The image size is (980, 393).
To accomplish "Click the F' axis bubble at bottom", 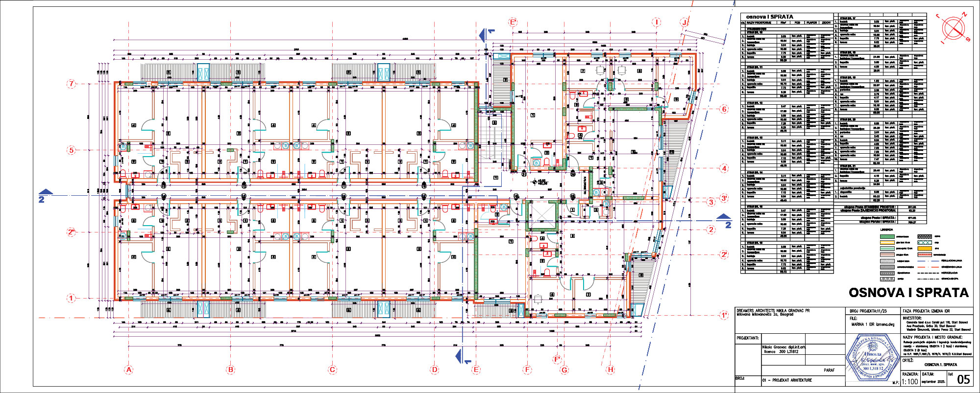I will 557,360.
